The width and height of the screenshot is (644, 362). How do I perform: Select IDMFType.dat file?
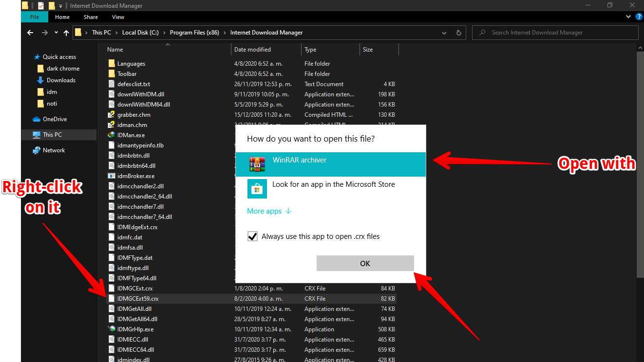(134, 258)
